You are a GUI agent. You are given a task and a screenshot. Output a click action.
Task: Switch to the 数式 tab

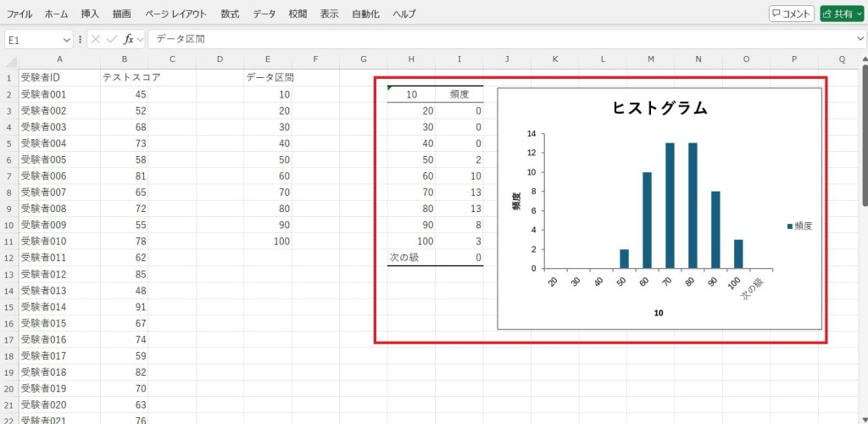click(x=230, y=14)
